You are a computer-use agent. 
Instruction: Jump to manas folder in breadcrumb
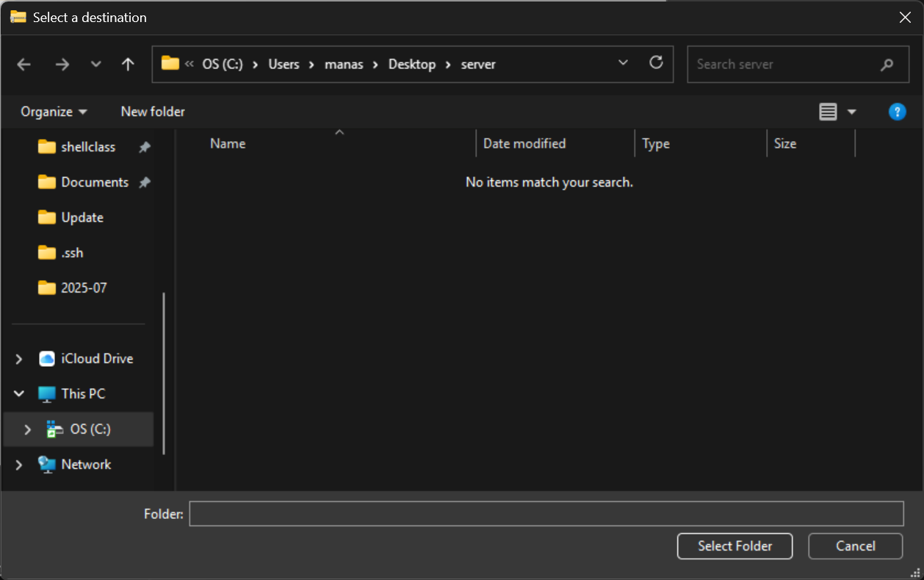[x=344, y=64]
